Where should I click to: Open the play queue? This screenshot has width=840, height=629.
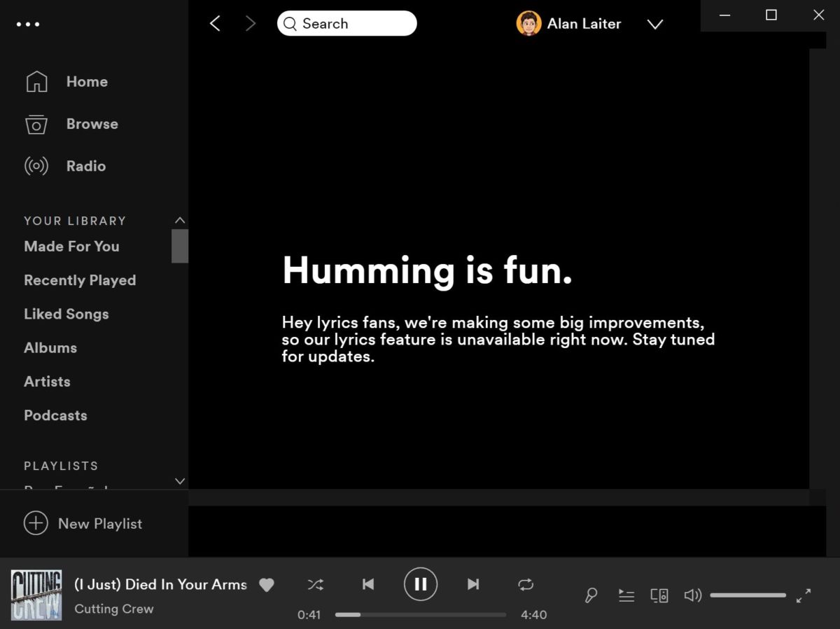coord(626,595)
